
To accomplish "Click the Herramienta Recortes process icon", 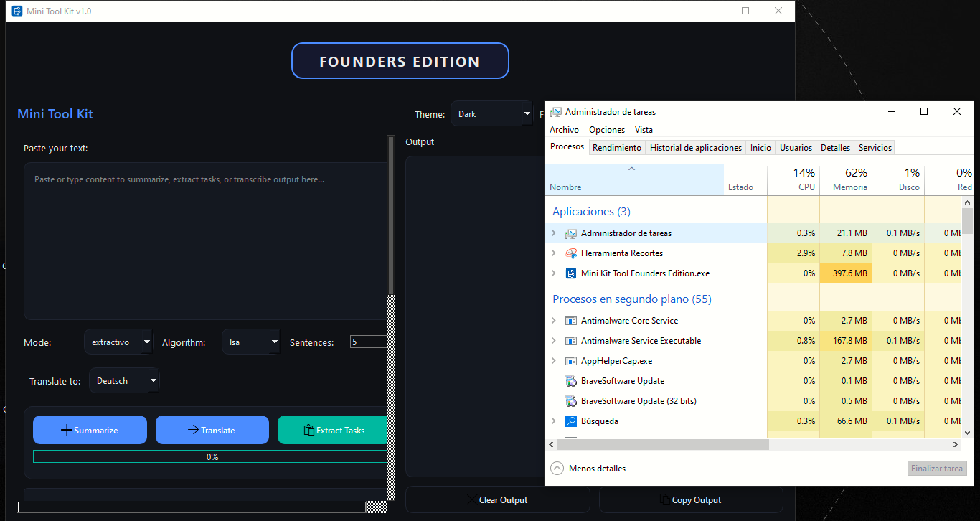I will click(571, 253).
